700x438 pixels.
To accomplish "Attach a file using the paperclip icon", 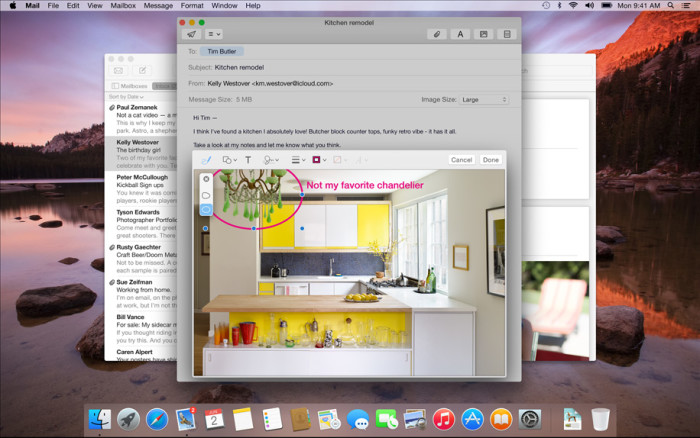I will pyautogui.click(x=436, y=34).
